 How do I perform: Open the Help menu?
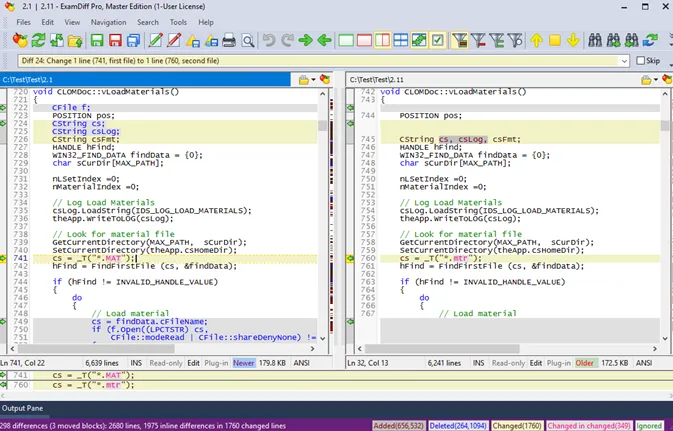point(206,22)
